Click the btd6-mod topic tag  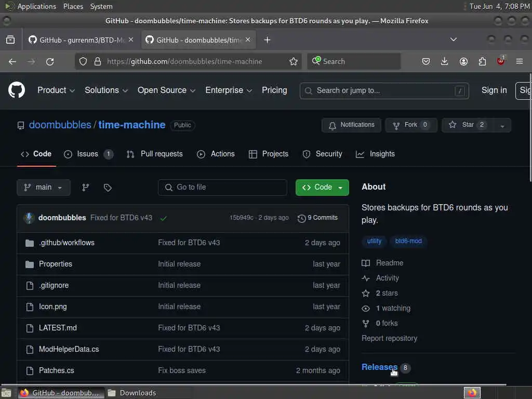pos(408,241)
